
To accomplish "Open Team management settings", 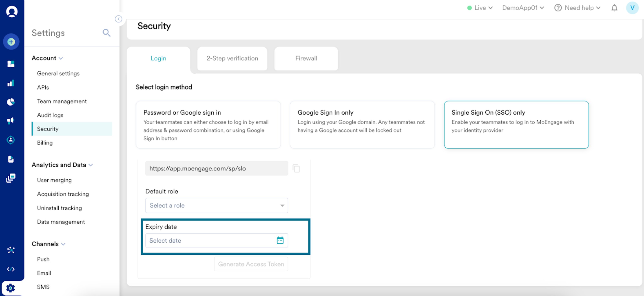I will [62, 101].
